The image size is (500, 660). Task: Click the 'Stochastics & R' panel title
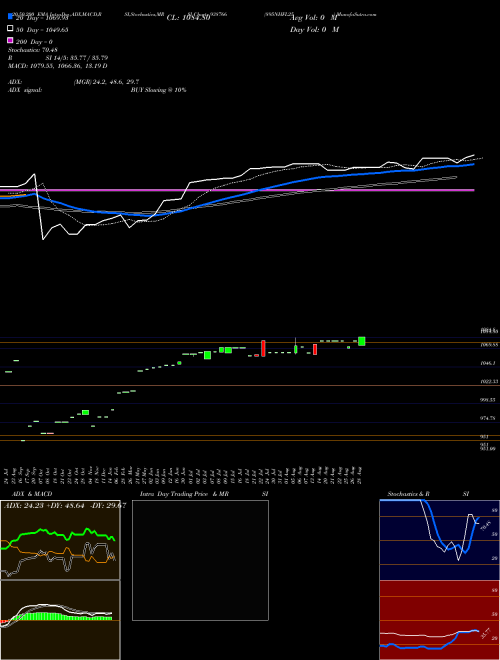[x=409, y=494]
